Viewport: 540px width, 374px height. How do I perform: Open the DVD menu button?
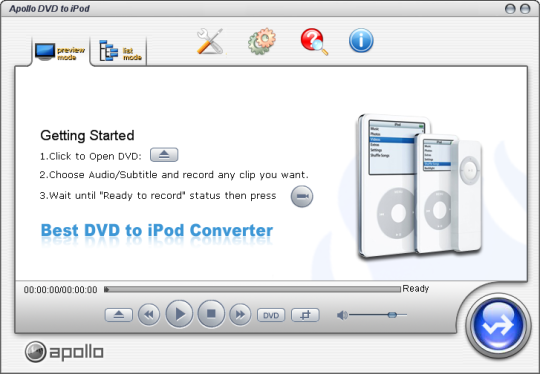tap(271, 315)
